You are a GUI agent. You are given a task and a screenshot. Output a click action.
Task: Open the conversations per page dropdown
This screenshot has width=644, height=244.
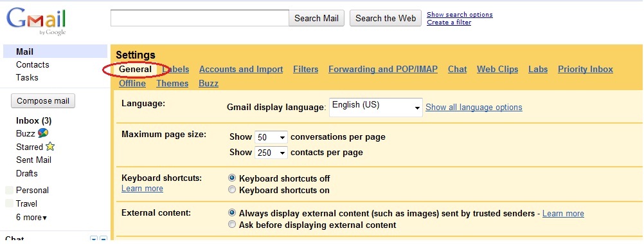point(271,137)
